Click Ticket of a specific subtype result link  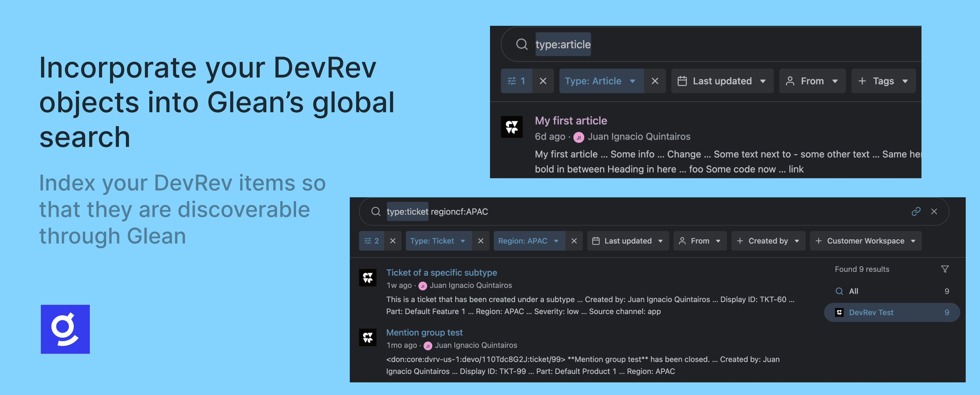pos(441,272)
